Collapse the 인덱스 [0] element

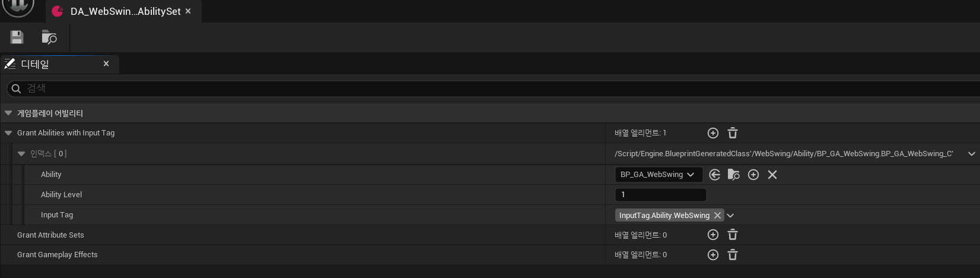click(x=21, y=154)
